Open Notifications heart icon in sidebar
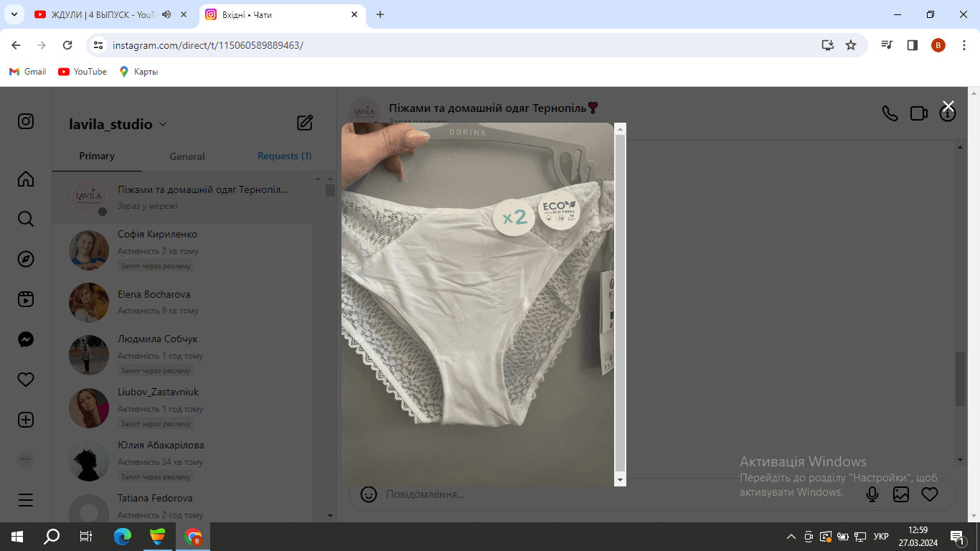980x551 pixels. tap(26, 380)
